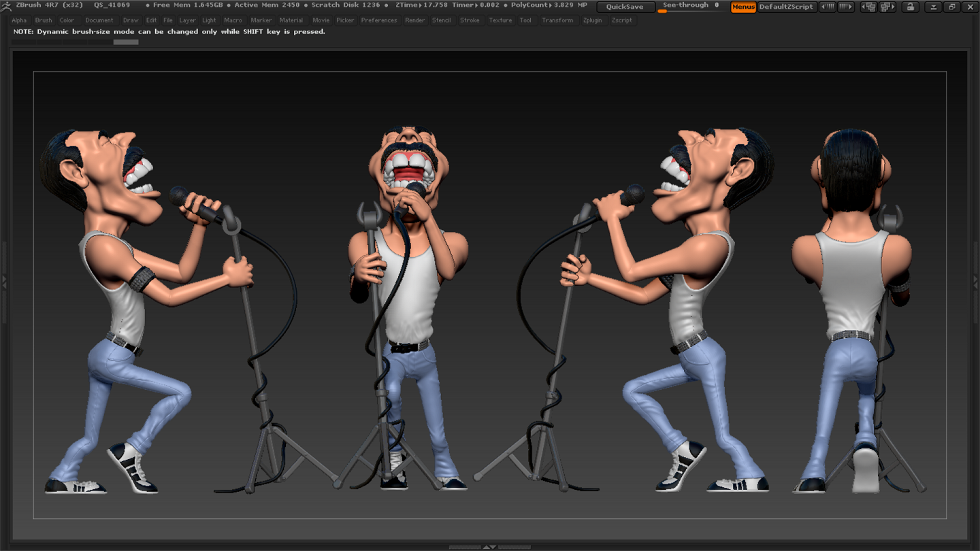Open the Zplugin menu
The height and width of the screenshot is (551, 980).
[592, 20]
